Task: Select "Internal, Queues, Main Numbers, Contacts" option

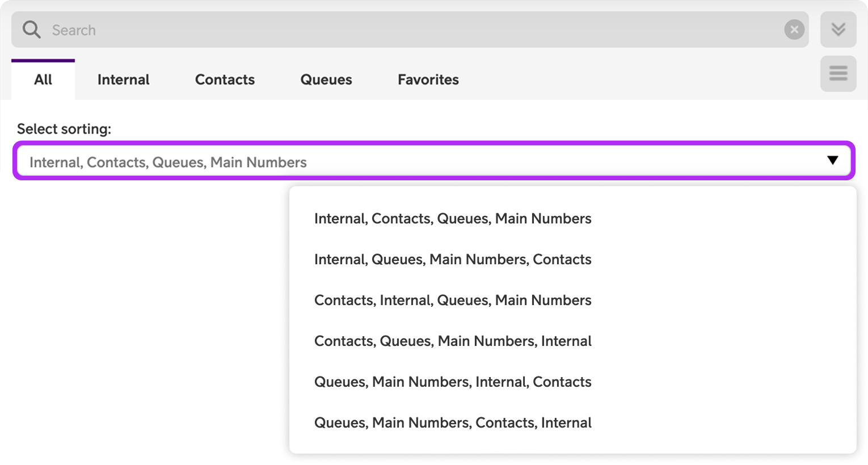Action: [453, 260]
